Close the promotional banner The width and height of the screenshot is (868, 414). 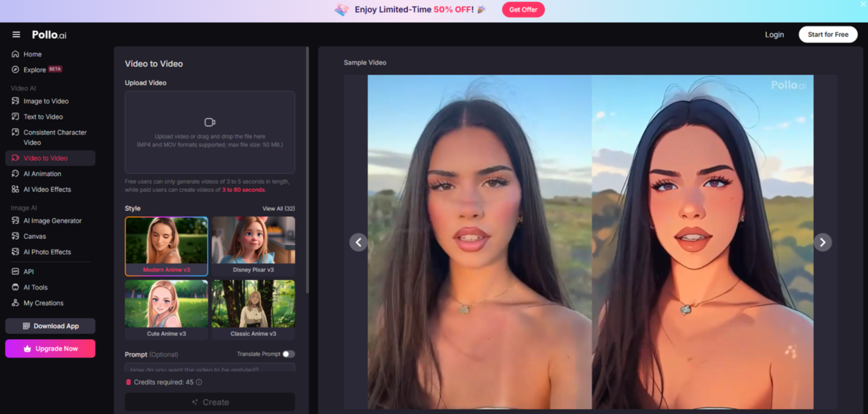(x=863, y=4)
